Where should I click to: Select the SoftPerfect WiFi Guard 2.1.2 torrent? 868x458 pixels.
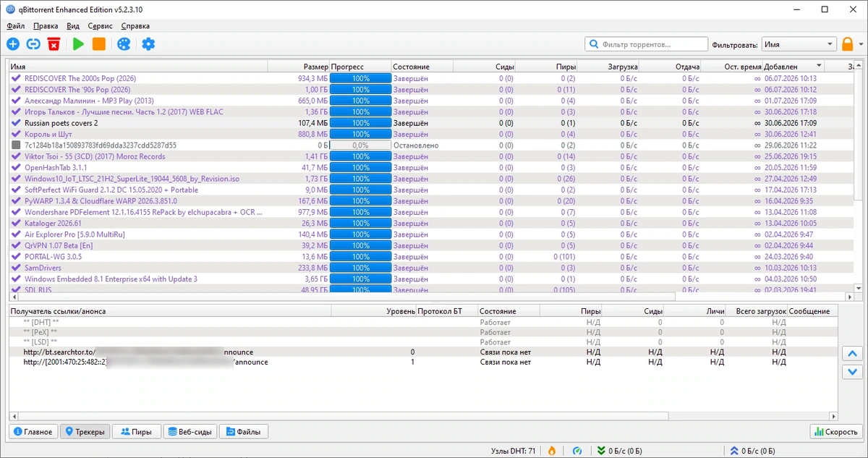pos(430,190)
